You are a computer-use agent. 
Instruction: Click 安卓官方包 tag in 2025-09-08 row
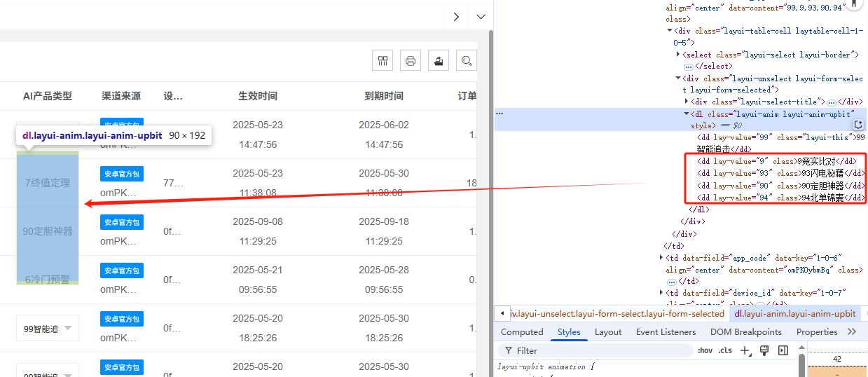122,222
